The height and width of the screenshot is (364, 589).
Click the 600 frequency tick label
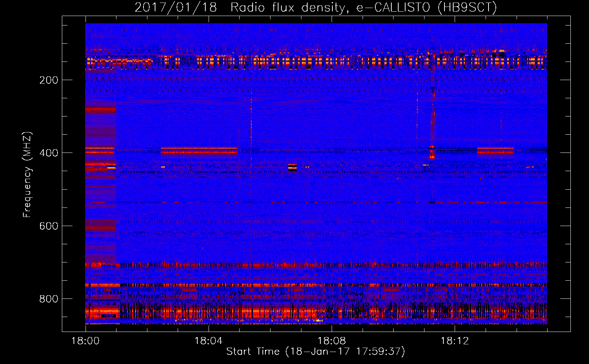pos(49,226)
